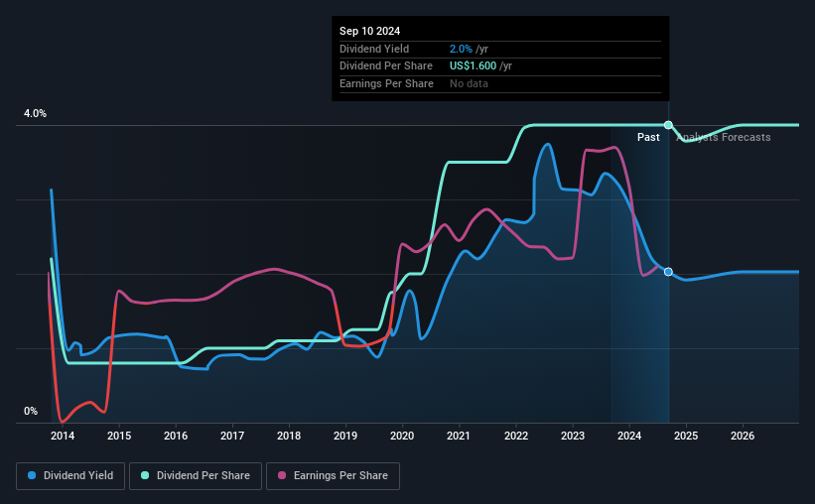Viewport: 815px width, 504px height.
Task: Click the Dividend Per Share tooltip row label
Action: pos(386,66)
